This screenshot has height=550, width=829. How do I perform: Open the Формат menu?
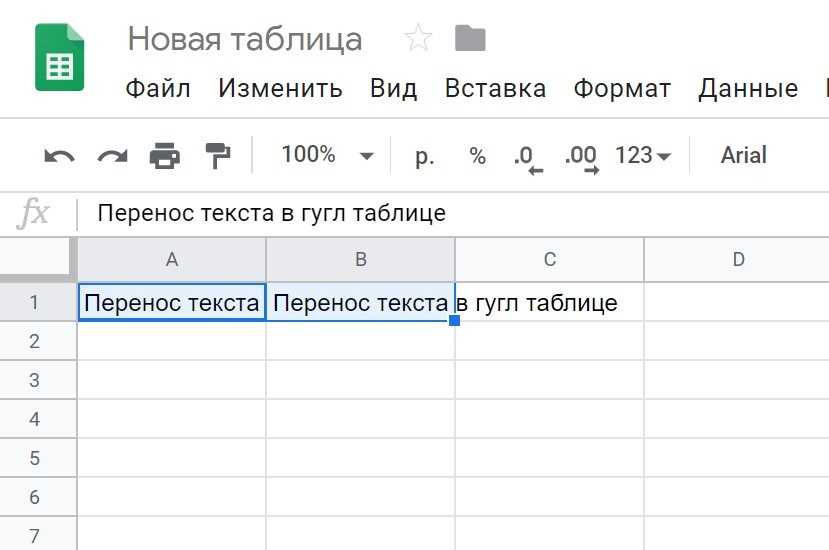point(623,89)
